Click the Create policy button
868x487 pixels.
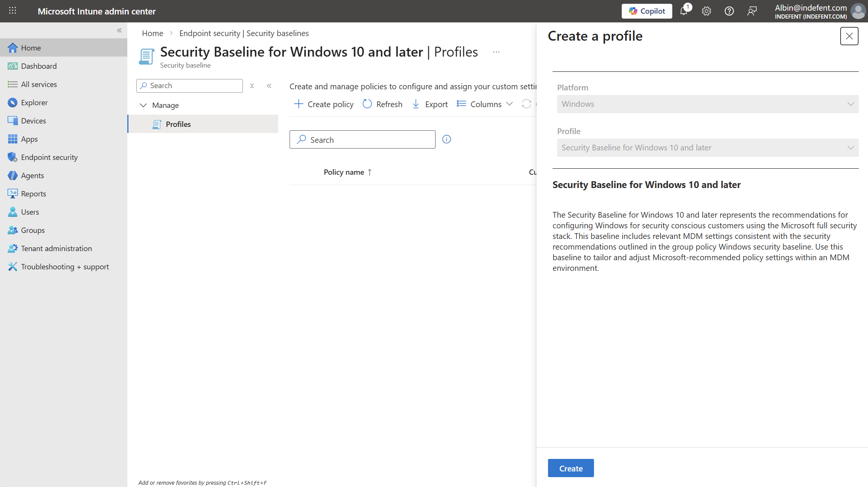pos(324,104)
